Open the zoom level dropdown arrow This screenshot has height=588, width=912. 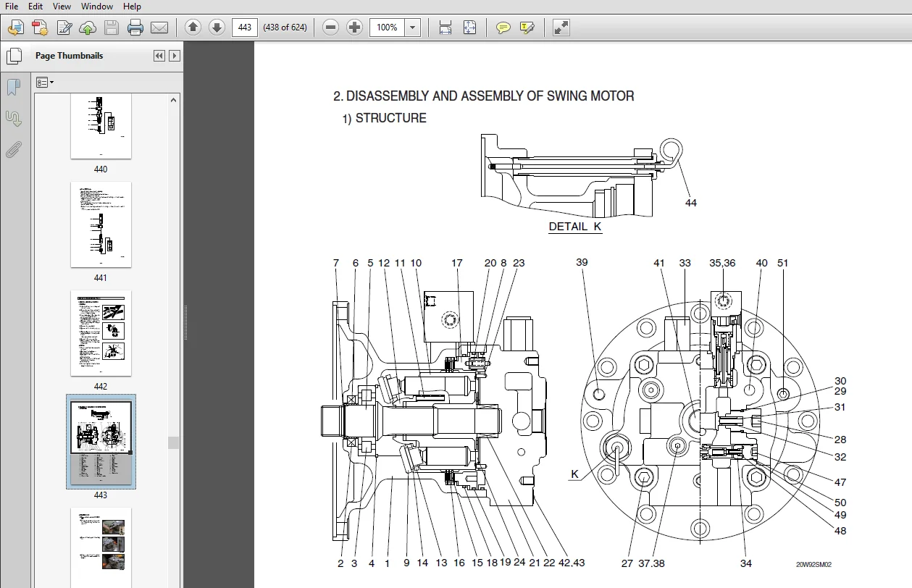pos(413,28)
